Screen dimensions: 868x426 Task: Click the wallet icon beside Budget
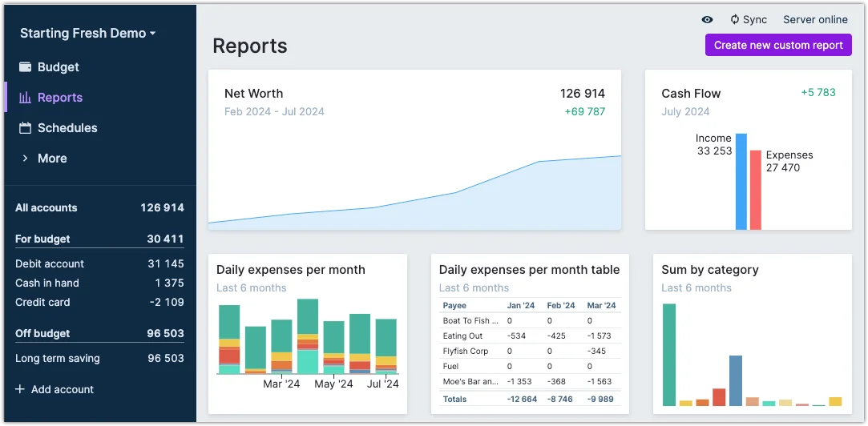tap(25, 67)
